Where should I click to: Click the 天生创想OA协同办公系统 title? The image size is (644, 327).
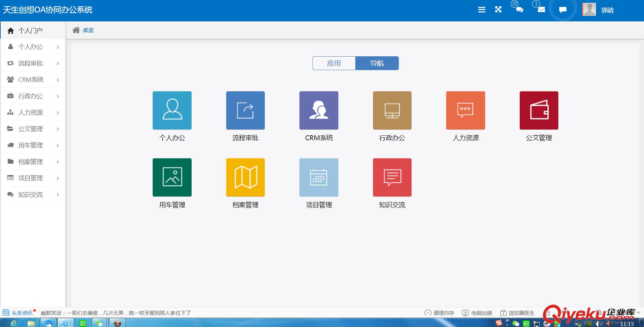[x=48, y=10]
